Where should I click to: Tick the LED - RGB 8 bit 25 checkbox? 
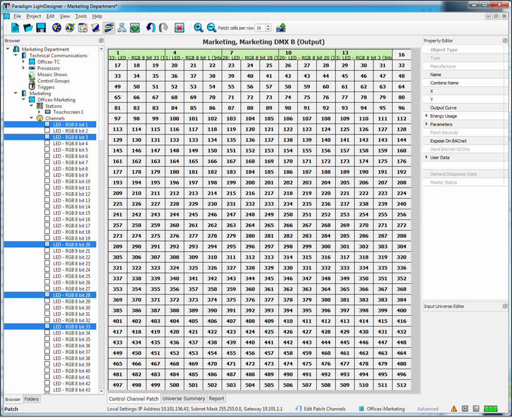pyautogui.click(x=48, y=276)
